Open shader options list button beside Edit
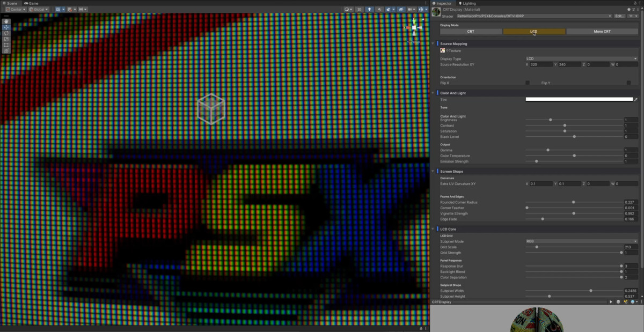Screen dimensions: 644x332 [633, 16]
